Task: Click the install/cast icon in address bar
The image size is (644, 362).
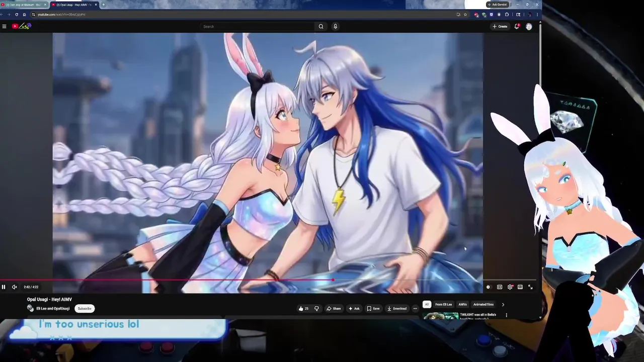Action: click(x=458, y=15)
